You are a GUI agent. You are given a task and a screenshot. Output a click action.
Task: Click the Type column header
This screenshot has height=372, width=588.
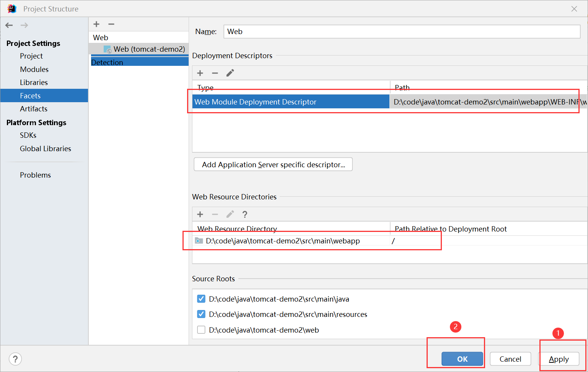click(291, 88)
